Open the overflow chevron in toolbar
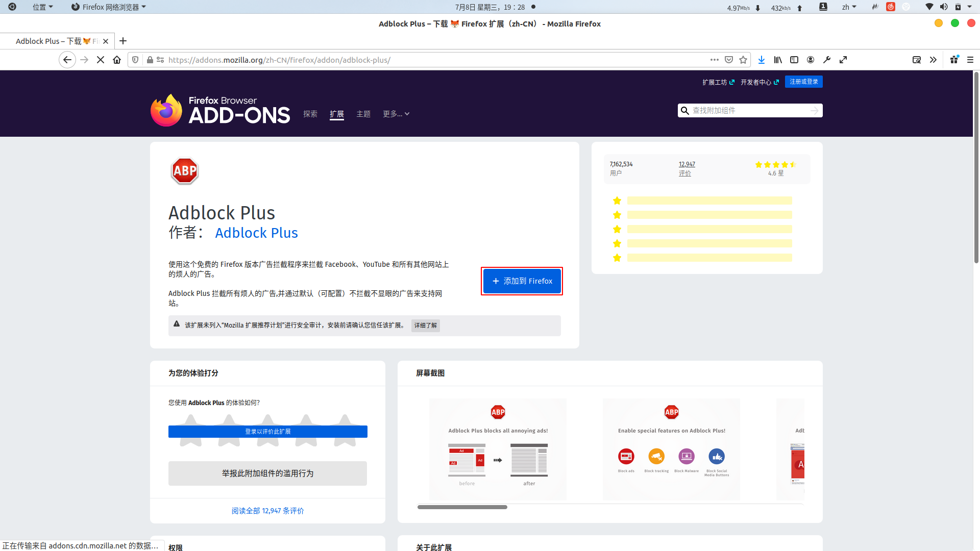The width and height of the screenshot is (980, 551). 934,60
